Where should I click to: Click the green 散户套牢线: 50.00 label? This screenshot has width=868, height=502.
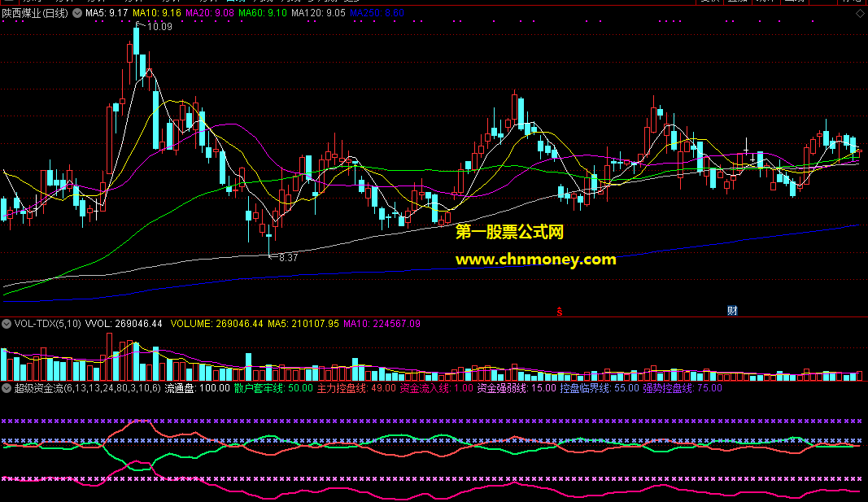coord(273,389)
